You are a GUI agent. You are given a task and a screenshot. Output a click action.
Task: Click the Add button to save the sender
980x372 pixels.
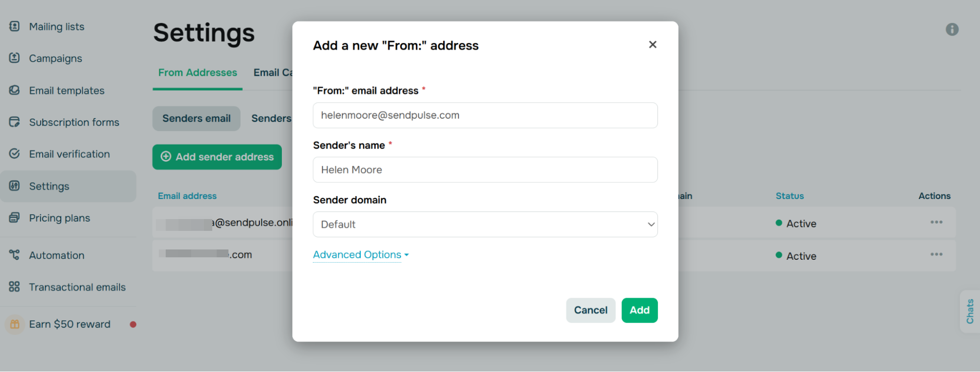point(639,310)
